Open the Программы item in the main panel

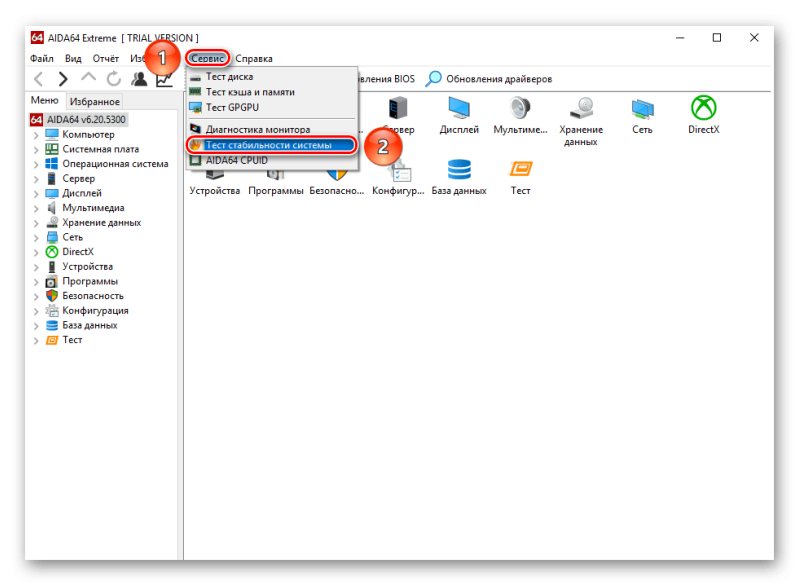pos(276,184)
